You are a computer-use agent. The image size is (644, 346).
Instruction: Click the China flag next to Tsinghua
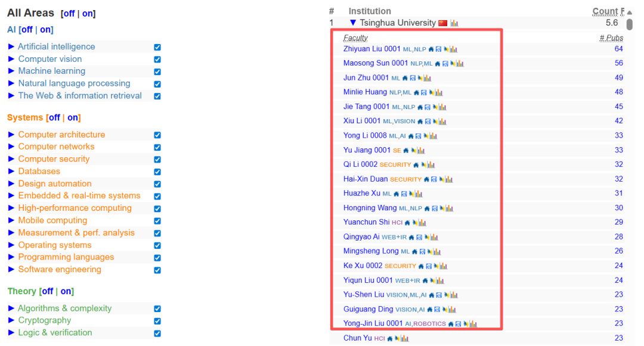tap(442, 23)
